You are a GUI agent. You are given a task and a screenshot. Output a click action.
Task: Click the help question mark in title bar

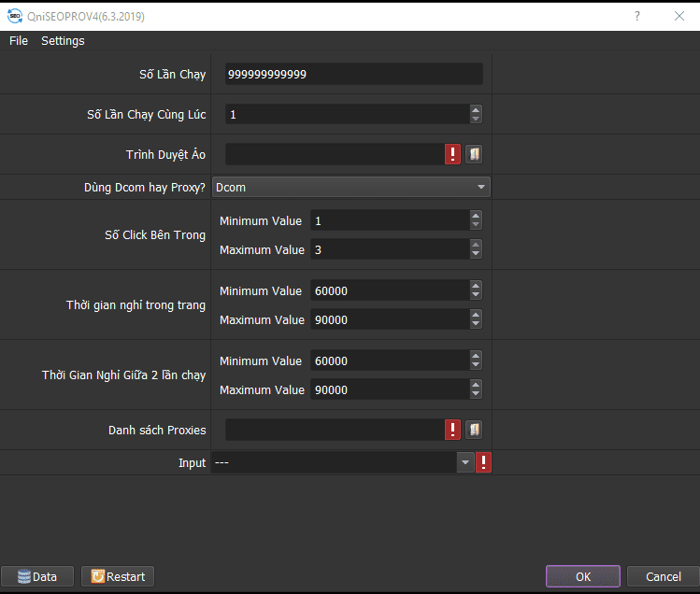tap(637, 16)
